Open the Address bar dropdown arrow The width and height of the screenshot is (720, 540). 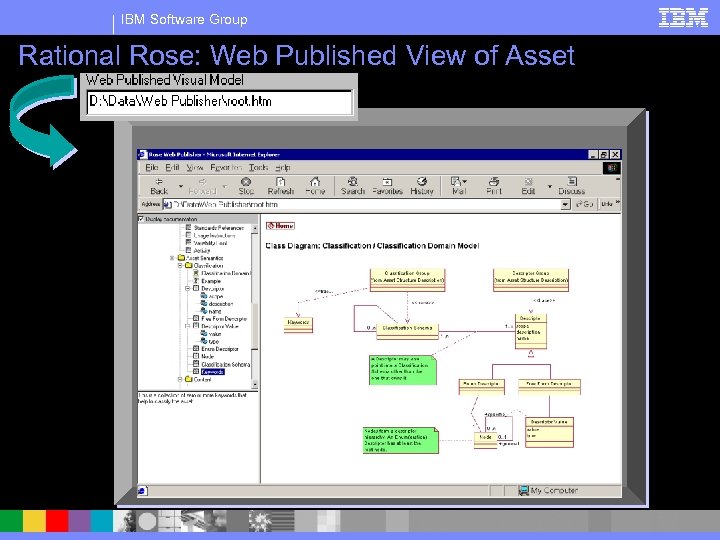click(565, 204)
